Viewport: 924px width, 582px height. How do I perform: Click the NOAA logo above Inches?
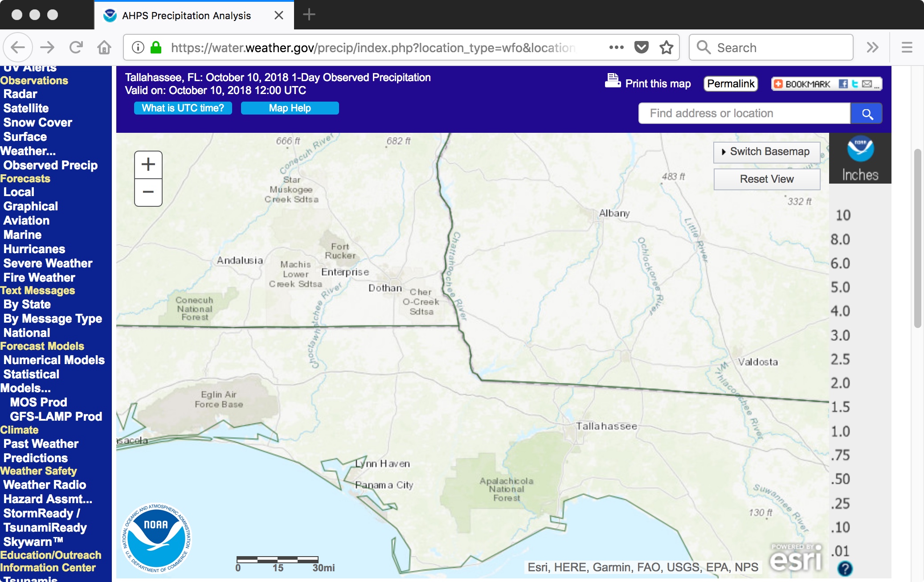(x=860, y=149)
